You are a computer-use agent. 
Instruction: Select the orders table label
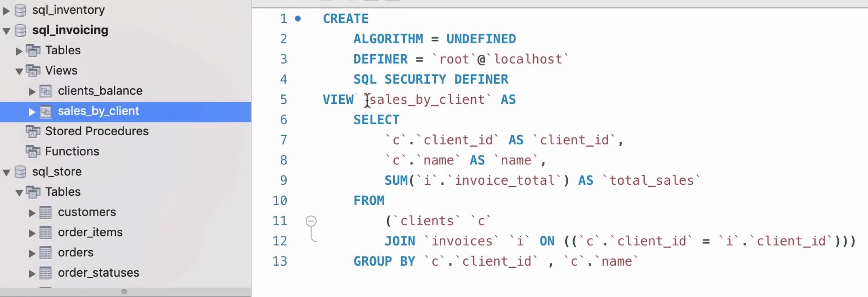tap(76, 253)
